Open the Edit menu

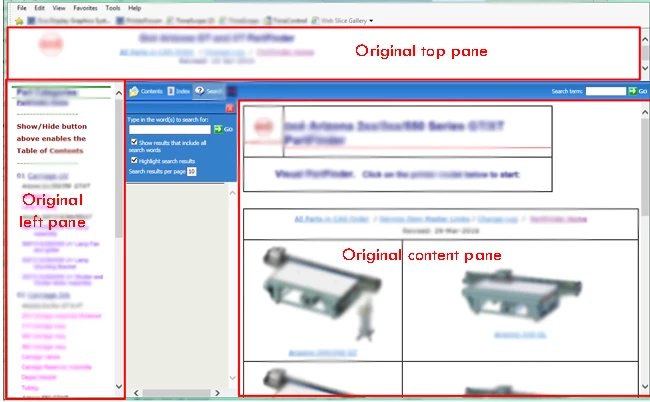click(x=39, y=8)
